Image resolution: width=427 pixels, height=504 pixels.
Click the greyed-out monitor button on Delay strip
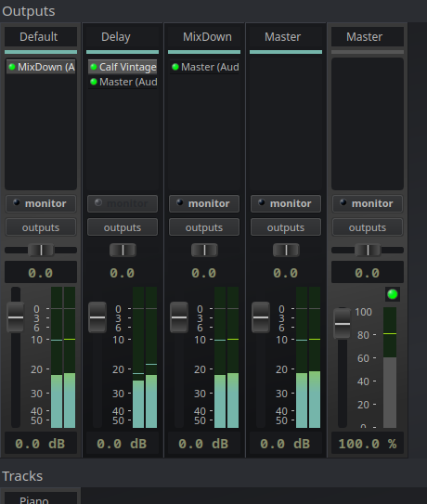(123, 203)
